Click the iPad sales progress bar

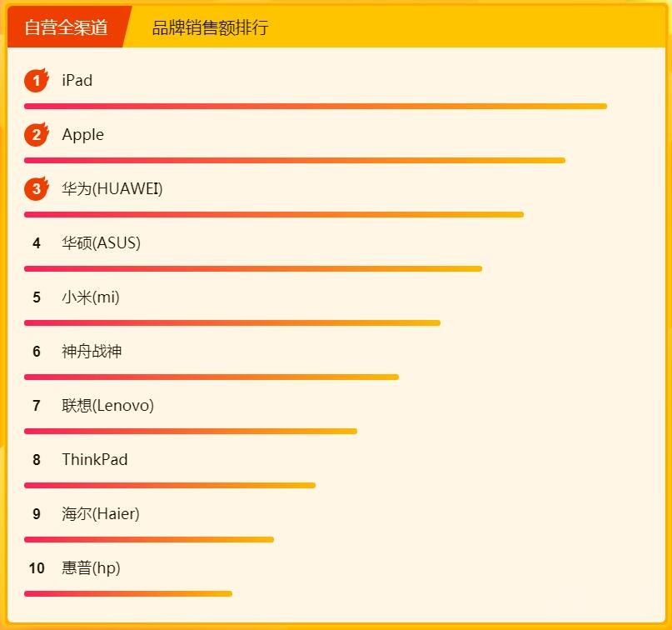click(316, 107)
